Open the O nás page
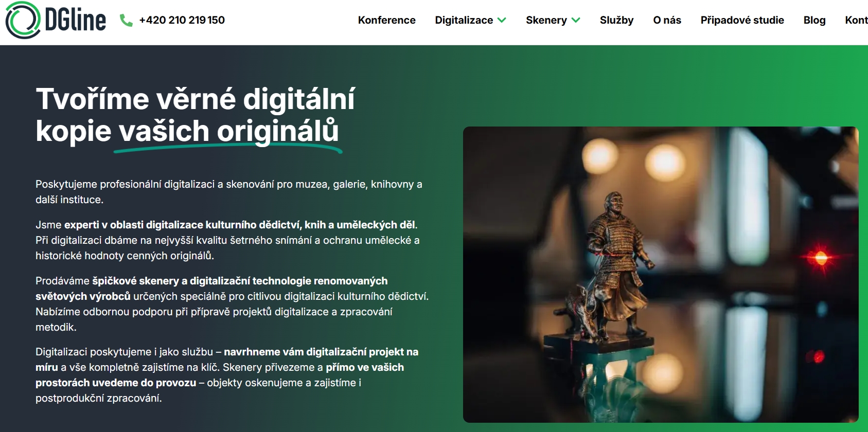Screen dimensions: 868x432 [x=667, y=20]
